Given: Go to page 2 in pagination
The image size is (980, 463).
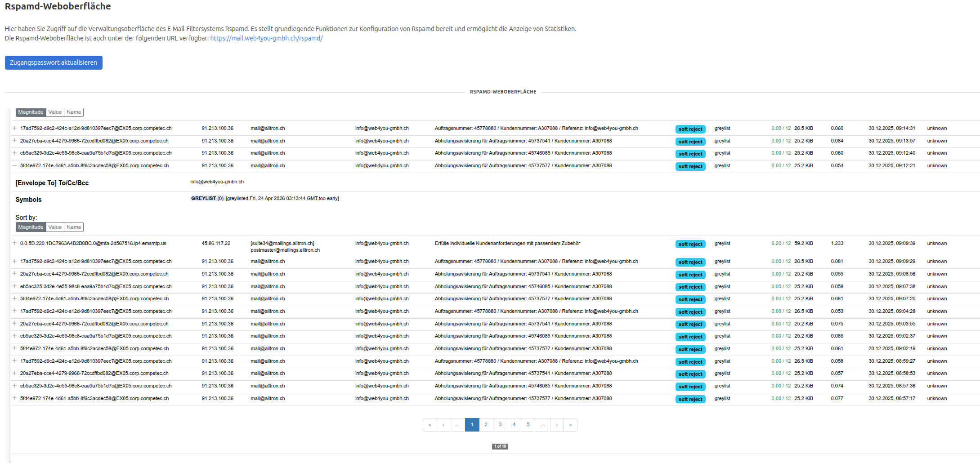Looking at the screenshot, I should tap(486, 425).
